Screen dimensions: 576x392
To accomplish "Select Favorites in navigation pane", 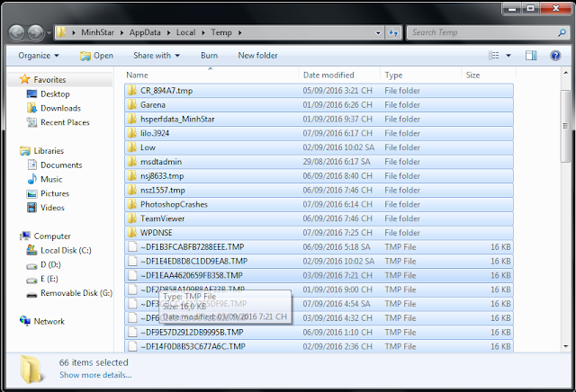I will (49, 80).
